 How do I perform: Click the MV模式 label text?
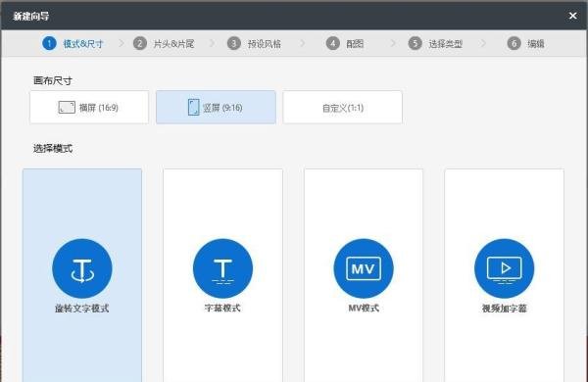coord(364,309)
